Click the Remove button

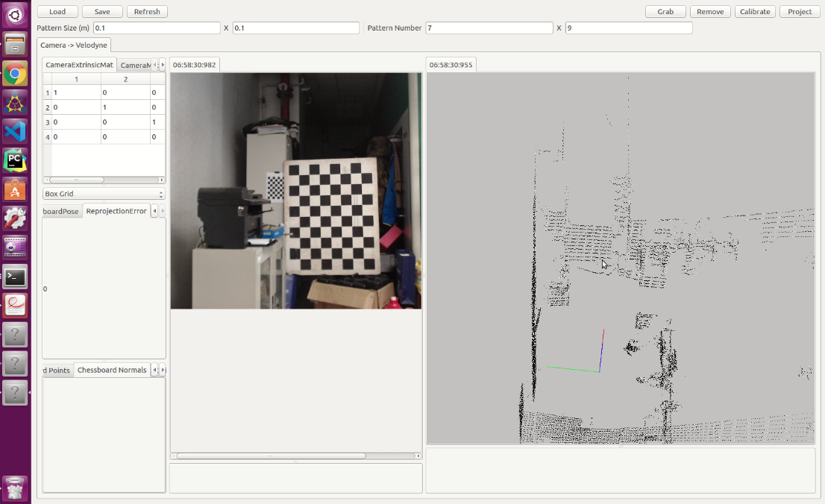(710, 12)
